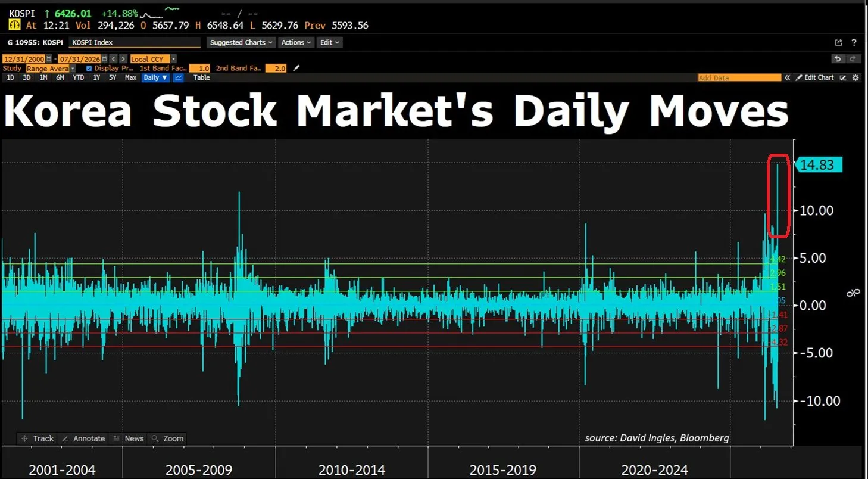The width and height of the screenshot is (868, 479).
Task: Select the 1Y time range
Action: 96,77
